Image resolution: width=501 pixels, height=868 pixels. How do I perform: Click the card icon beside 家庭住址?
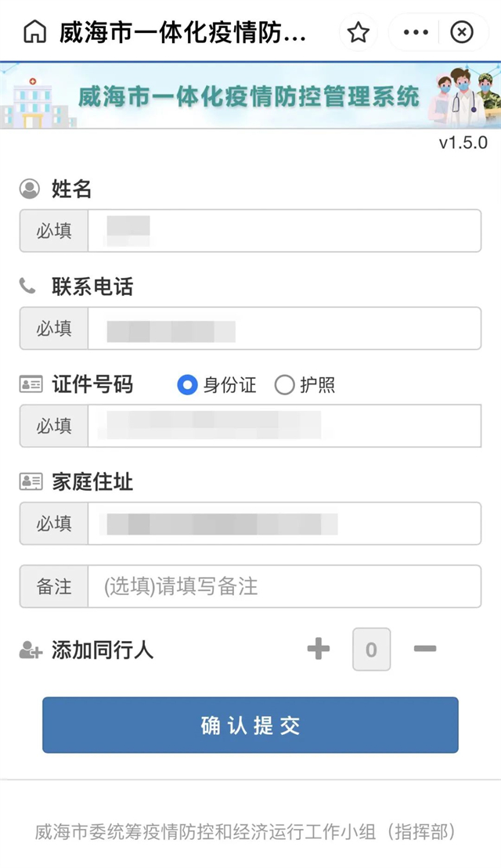(x=31, y=482)
